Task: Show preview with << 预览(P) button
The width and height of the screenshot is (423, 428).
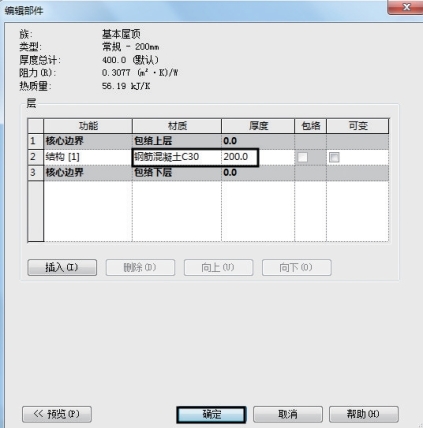Action: (x=57, y=414)
